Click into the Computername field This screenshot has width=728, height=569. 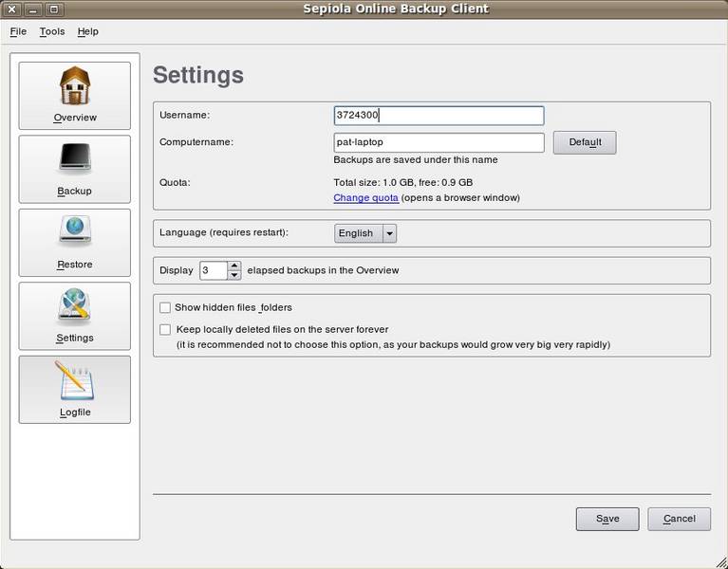(x=439, y=142)
